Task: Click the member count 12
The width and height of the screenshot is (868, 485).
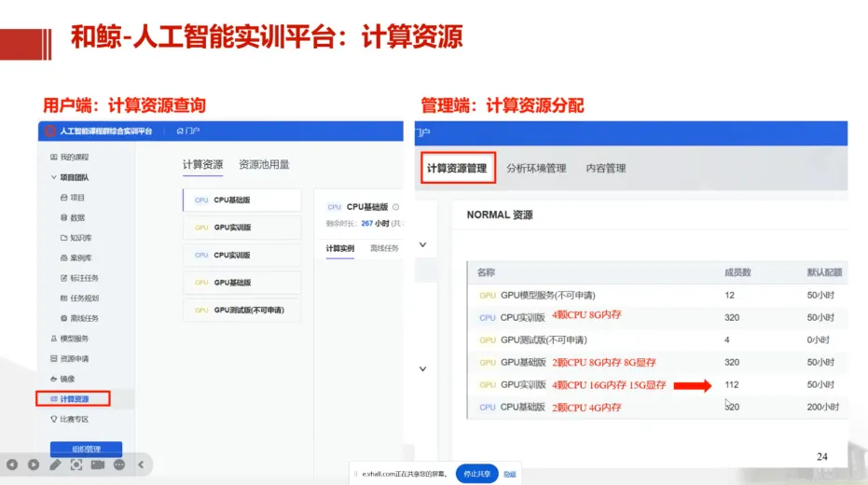Action: click(x=730, y=295)
